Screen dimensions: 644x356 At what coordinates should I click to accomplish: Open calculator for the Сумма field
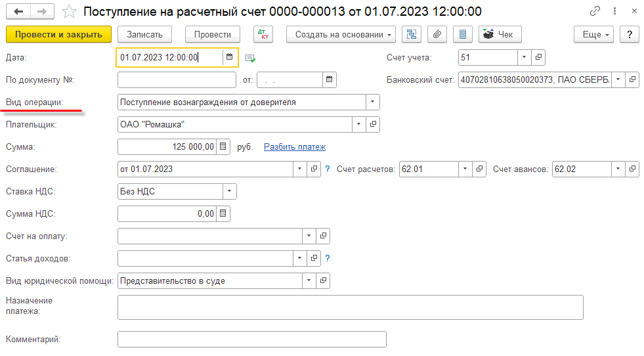coord(223,147)
